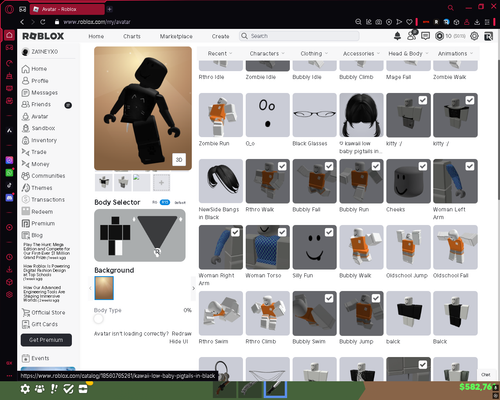This screenshot has height=400, width=500.
Task: Uncheck the first kitty :/ shirt item
Action: 423,100
